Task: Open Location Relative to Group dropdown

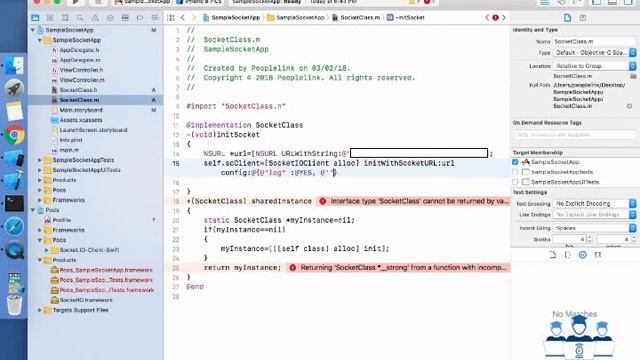Action: [595, 66]
